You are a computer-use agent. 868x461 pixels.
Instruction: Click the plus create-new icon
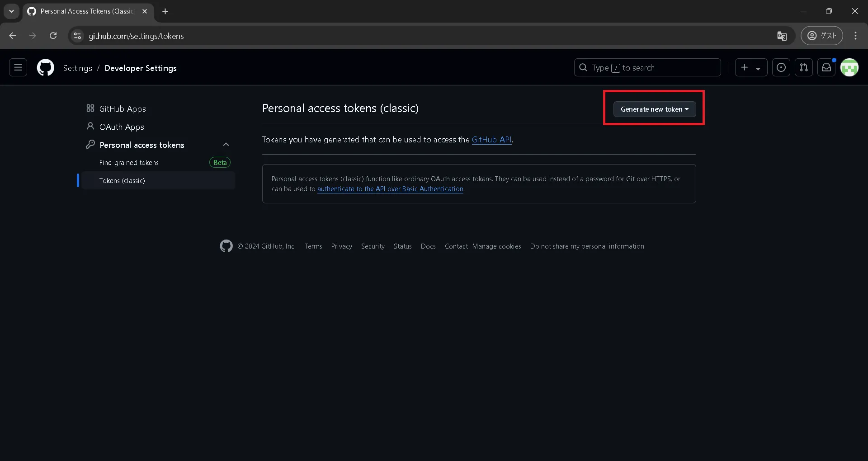(745, 68)
